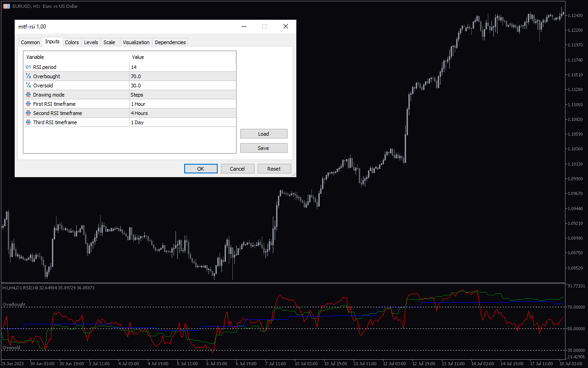
Task: Click the 29 Jun 2023 time axis label
Action: 13,364
